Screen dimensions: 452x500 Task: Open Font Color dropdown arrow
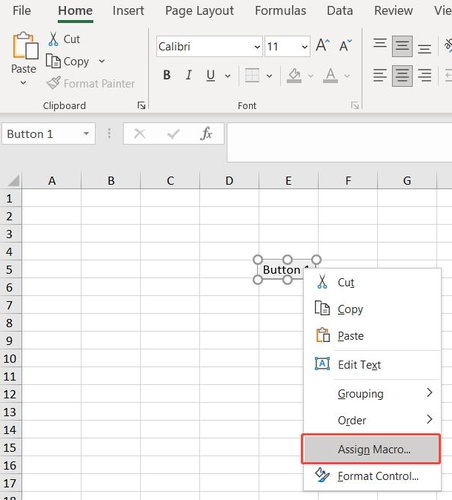point(347,76)
